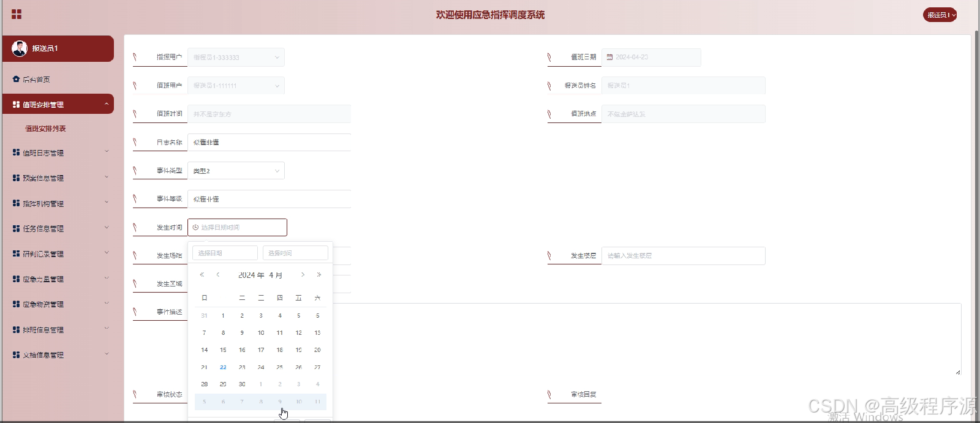Collapse the 值班安排管理 menu chevron

click(107, 104)
